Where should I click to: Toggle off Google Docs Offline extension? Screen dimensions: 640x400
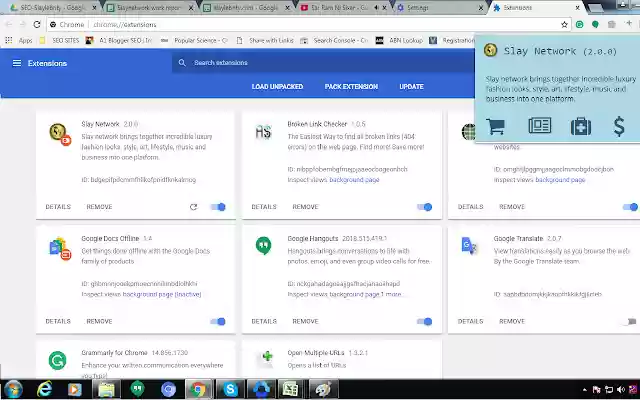pos(218,321)
